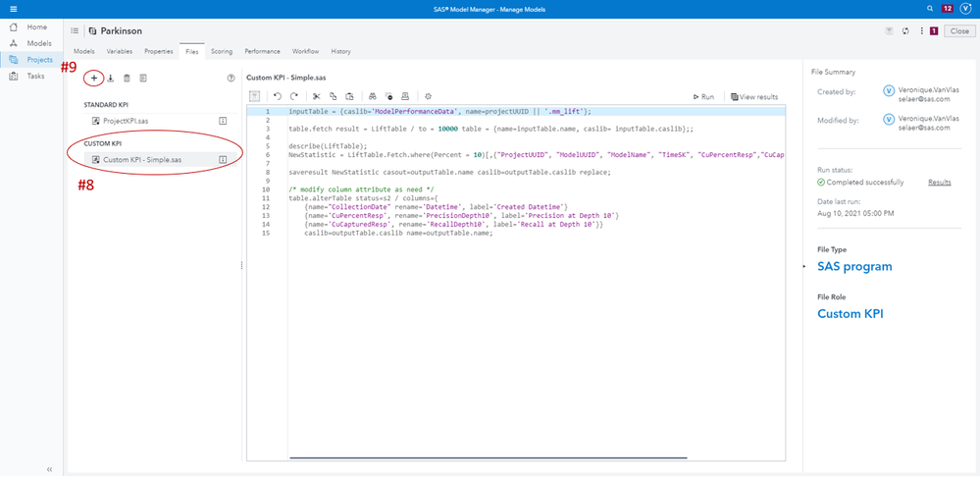
Task: Click the add file plus icon
Action: pos(94,78)
